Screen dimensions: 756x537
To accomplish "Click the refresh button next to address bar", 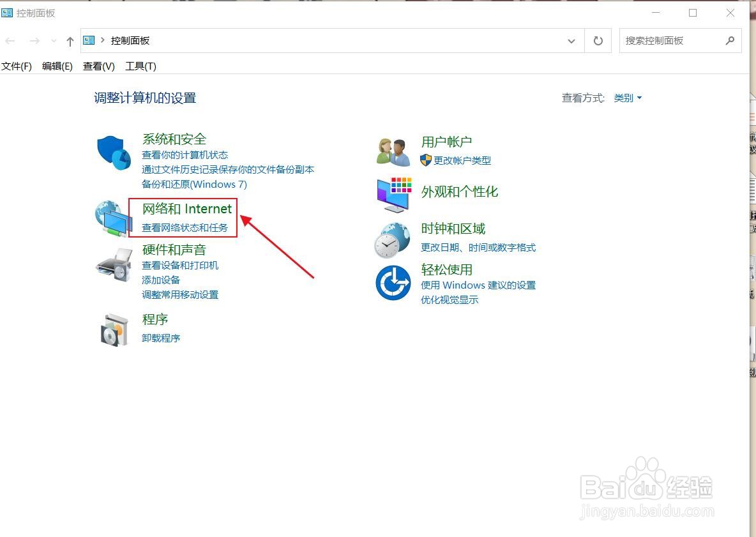I will coord(598,40).
